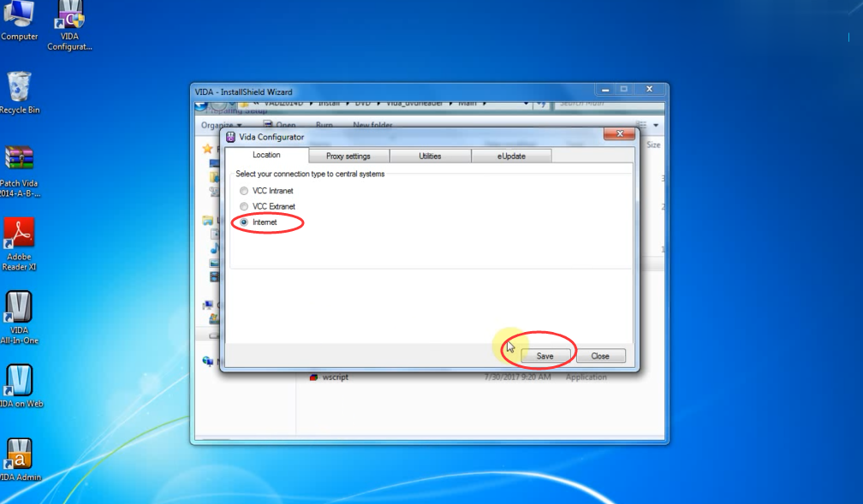The width and height of the screenshot is (863, 504).
Task: Click the Vida Configurator title bar icon
Action: [230, 137]
